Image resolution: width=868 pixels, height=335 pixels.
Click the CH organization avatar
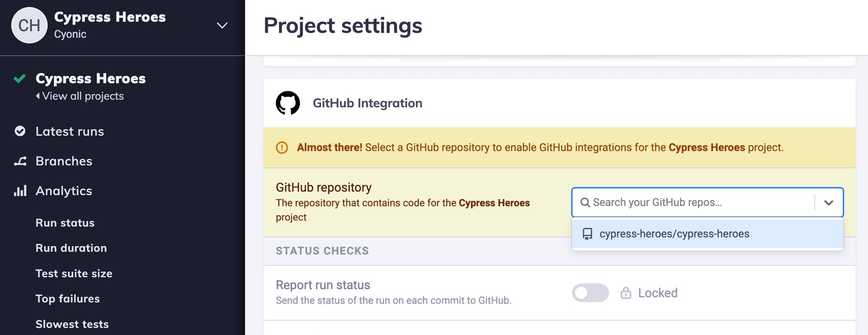29,25
